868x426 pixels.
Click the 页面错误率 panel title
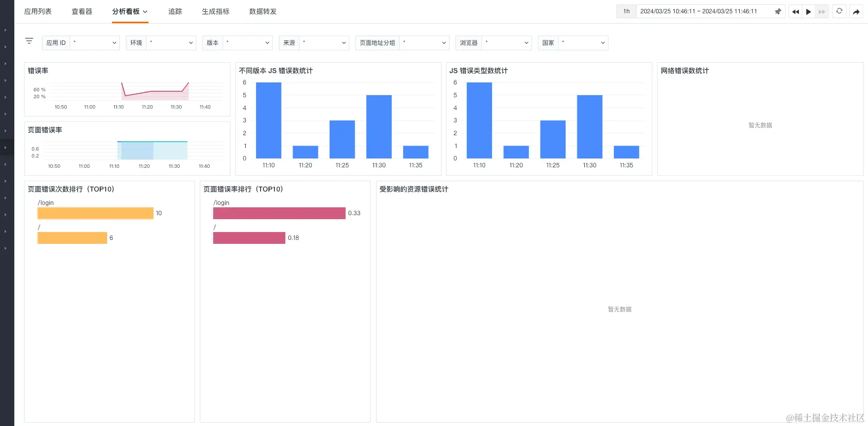tap(45, 130)
